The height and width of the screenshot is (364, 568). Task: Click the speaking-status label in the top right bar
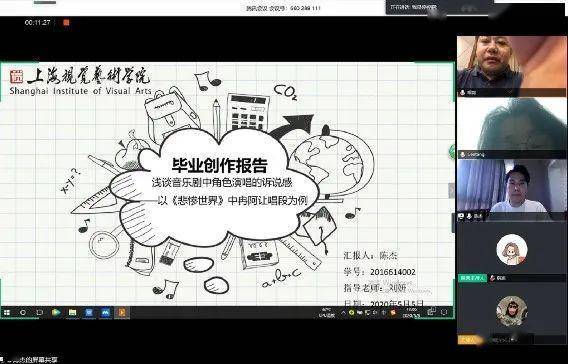point(413,7)
